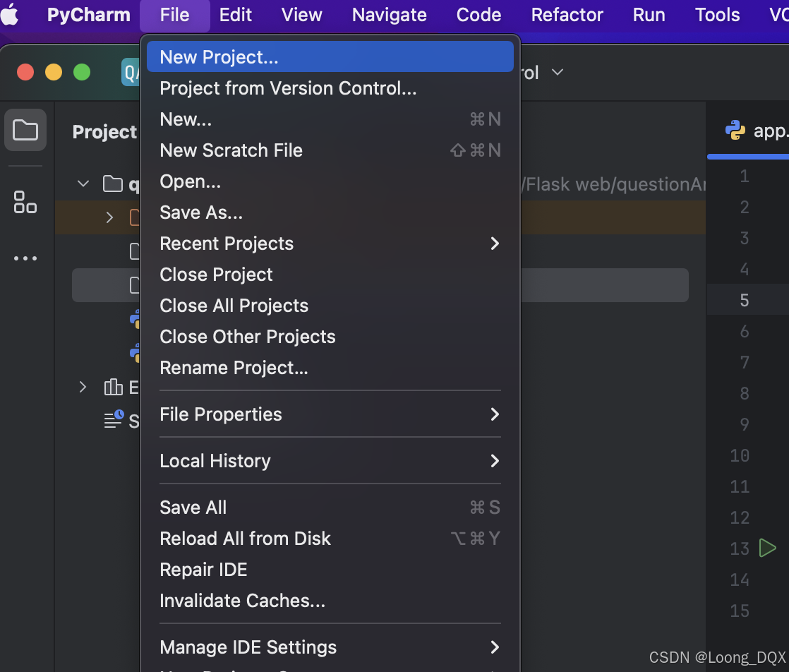This screenshot has width=789, height=672.
Task: Click Save All in the menu
Action: pyautogui.click(x=193, y=508)
